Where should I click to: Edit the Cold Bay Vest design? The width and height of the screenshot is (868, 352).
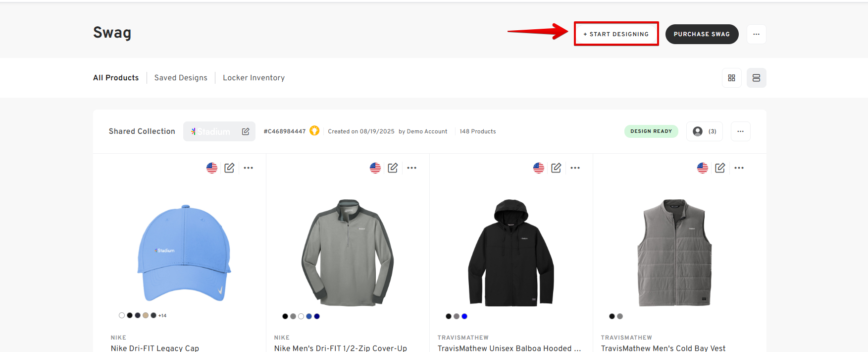click(720, 168)
